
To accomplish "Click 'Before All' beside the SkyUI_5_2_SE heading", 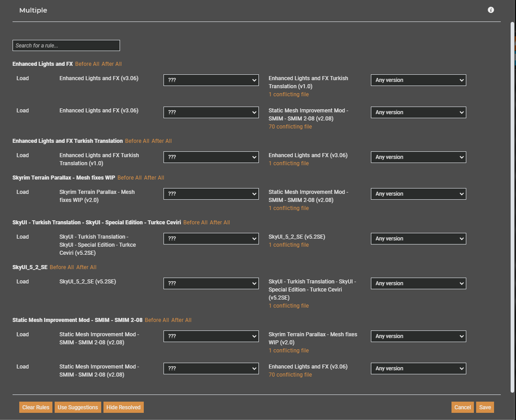I will pyautogui.click(x=62, y=267).
